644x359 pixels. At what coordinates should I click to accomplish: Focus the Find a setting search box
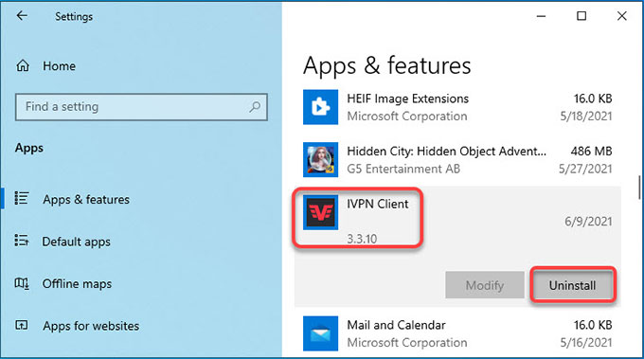tap(141, 107)
